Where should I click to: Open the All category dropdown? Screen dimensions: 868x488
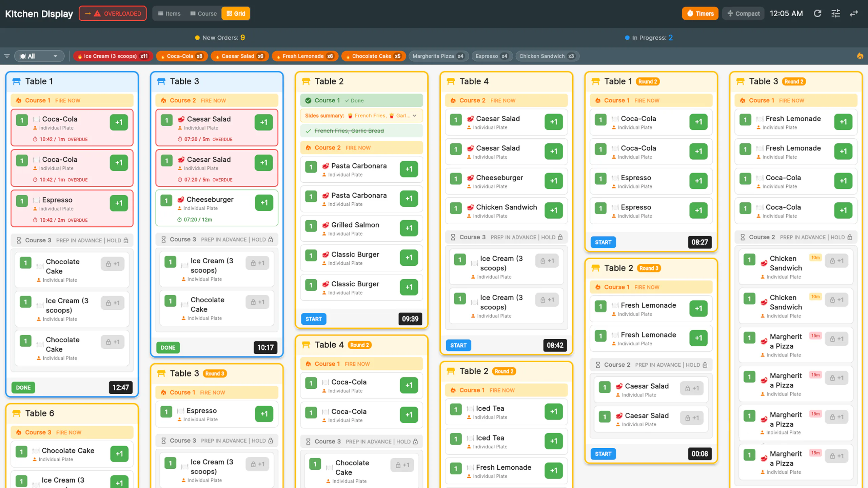point(39,56)
